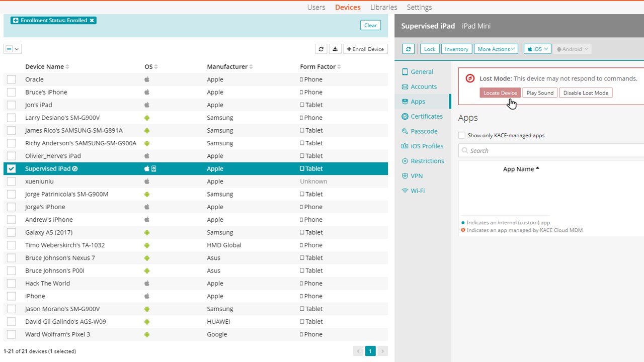Sort by OS column

151,67
